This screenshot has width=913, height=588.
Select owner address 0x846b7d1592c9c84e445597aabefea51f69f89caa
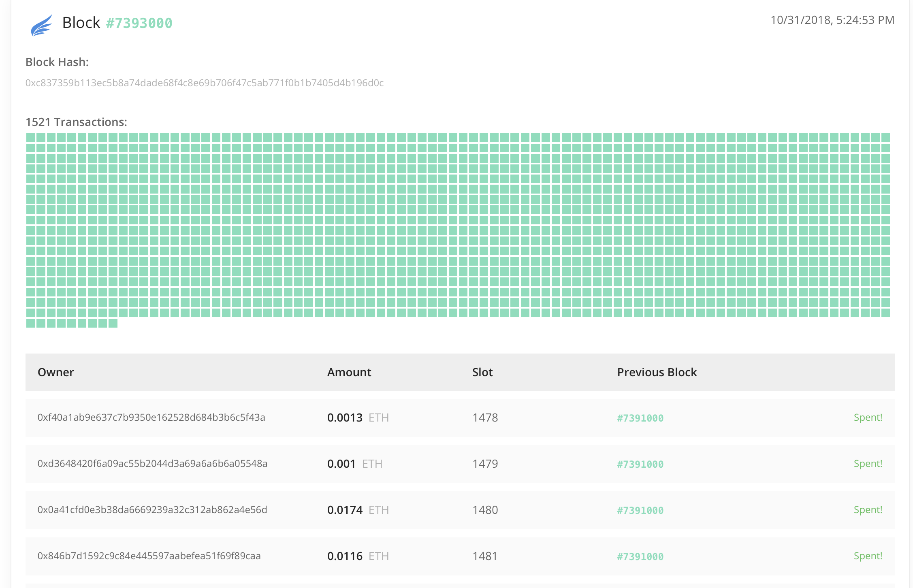click(149, 556)
